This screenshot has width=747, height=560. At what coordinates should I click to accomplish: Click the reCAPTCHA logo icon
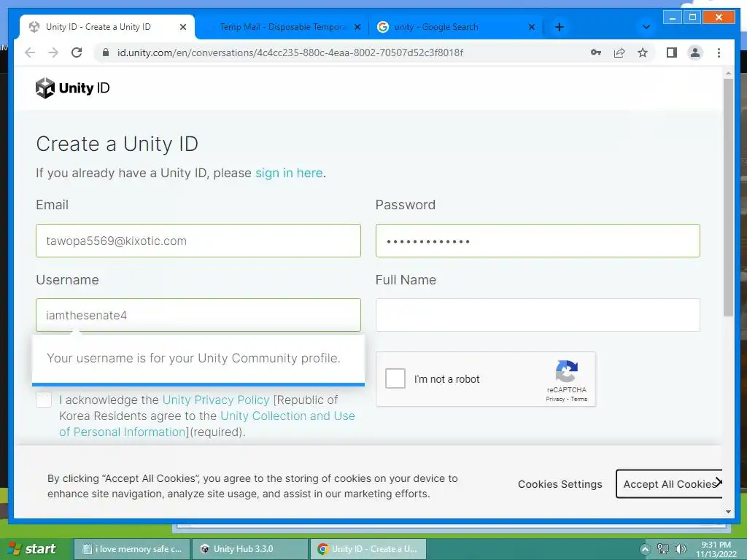click(x=566, y=371)
